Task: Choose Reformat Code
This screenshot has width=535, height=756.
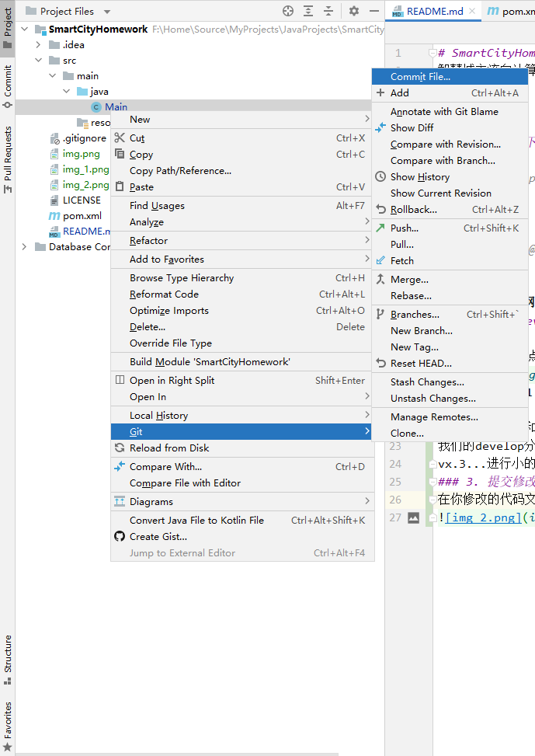Action: click(242, 294)
